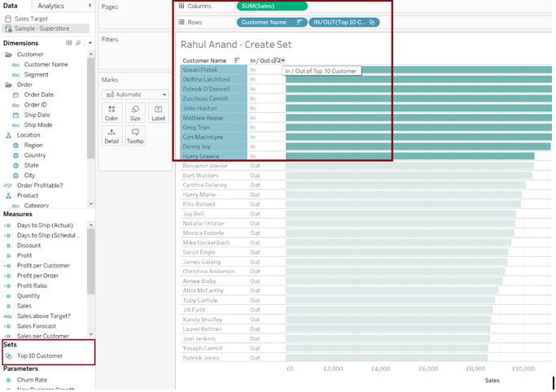Select the Sales Target data source
Screen dimensions: 556x392
pyautogui.click(x=30, y=17)
